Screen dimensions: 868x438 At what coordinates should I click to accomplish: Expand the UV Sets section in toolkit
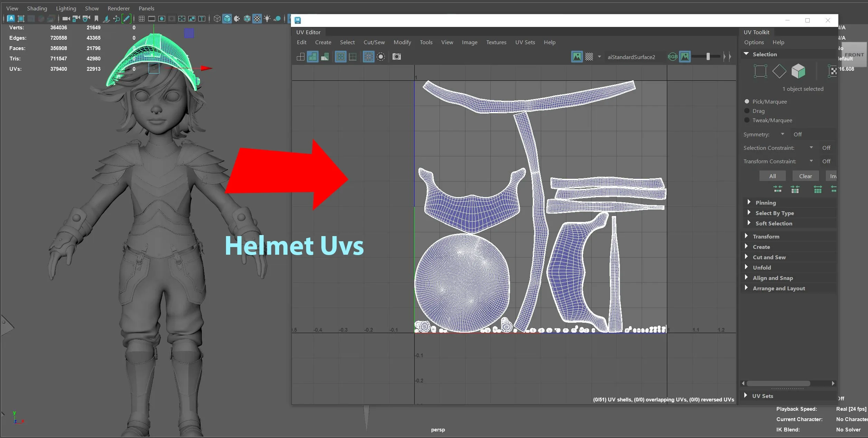pos(746,396)
